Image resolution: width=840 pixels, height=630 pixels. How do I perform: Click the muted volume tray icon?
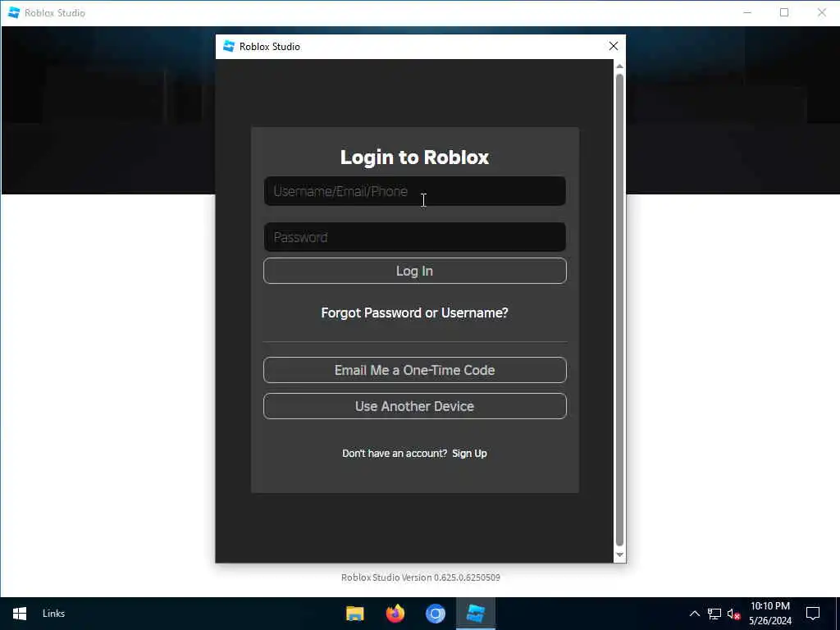tap(733, 614)
